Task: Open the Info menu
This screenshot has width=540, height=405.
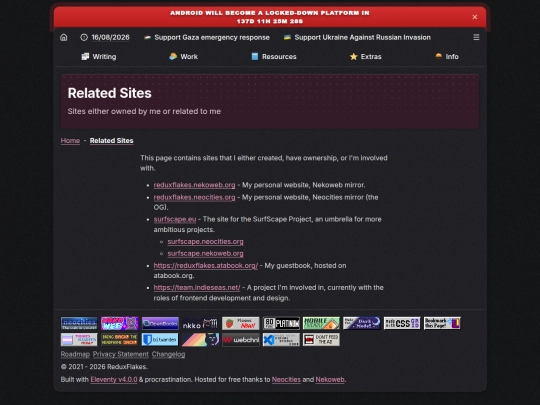Action: [x=447, y=56]
